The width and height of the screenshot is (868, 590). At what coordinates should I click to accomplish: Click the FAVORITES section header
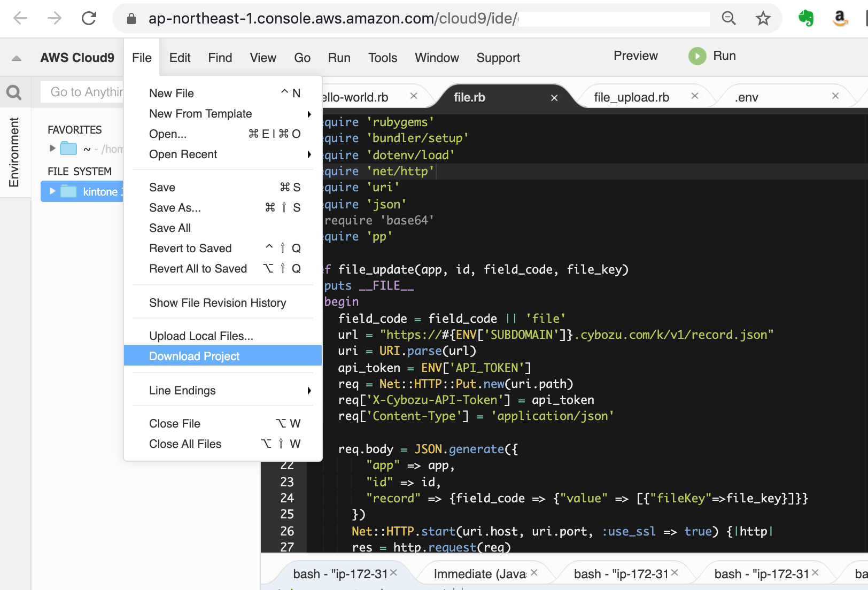coord(75,130)
